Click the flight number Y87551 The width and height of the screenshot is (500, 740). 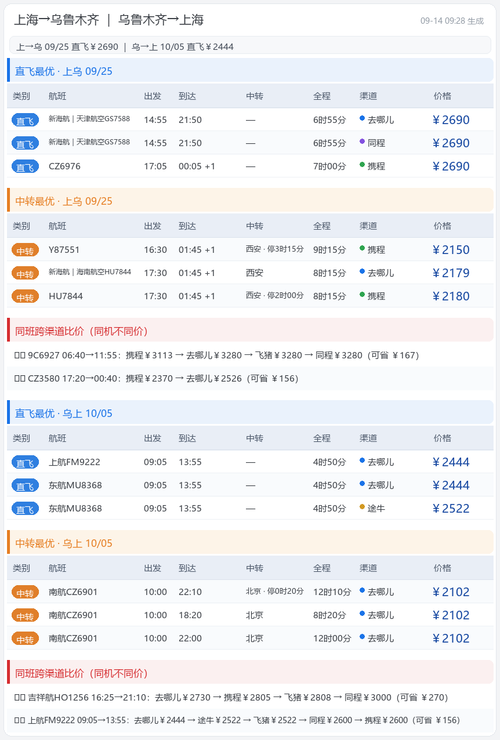(64, 250)
